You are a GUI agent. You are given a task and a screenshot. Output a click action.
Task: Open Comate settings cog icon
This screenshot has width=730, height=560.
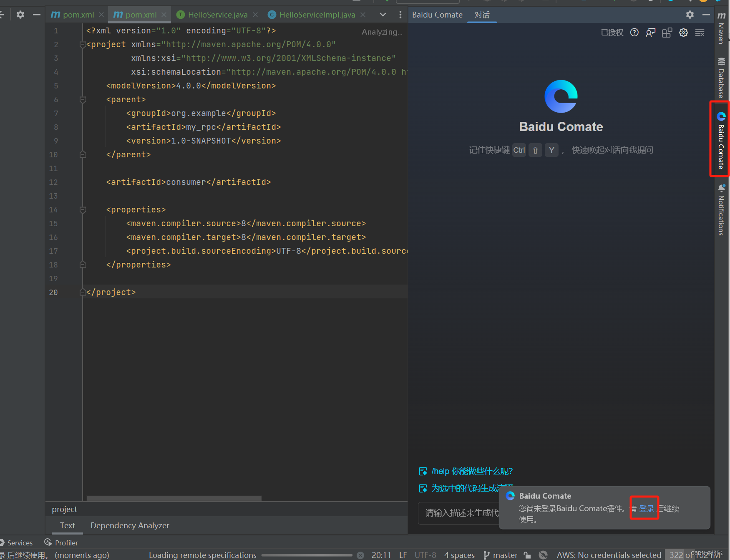683,33
